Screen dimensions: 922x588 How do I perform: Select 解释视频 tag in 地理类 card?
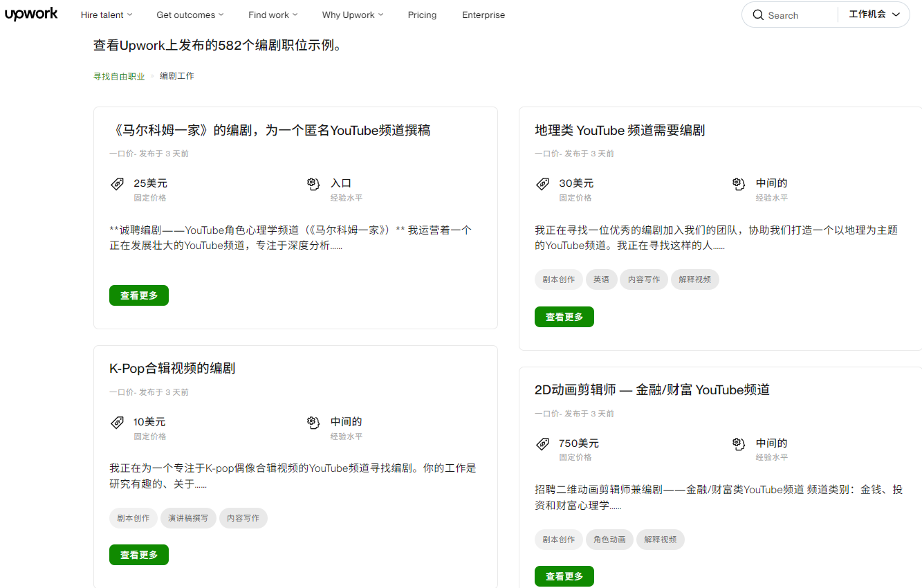click(695, 279)
